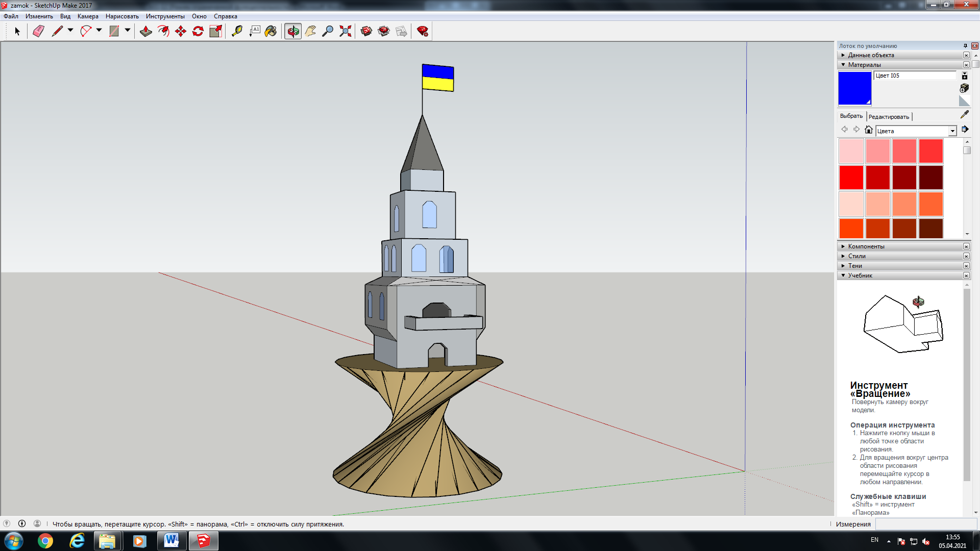The height and width of the screenshot is (551, 980).
Task: Open Google Chrome from the taskbar
Action: [45, 541]
